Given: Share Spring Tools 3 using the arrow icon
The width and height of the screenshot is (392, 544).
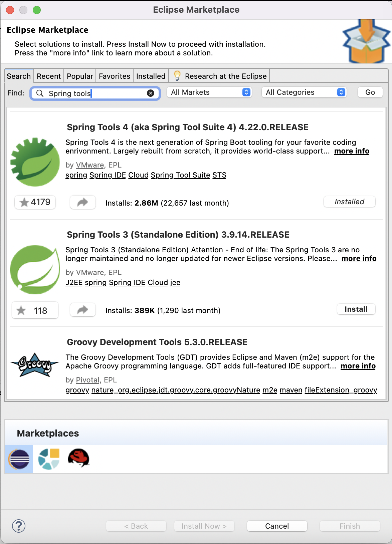Looking at the screenshot, I should 83,310.
